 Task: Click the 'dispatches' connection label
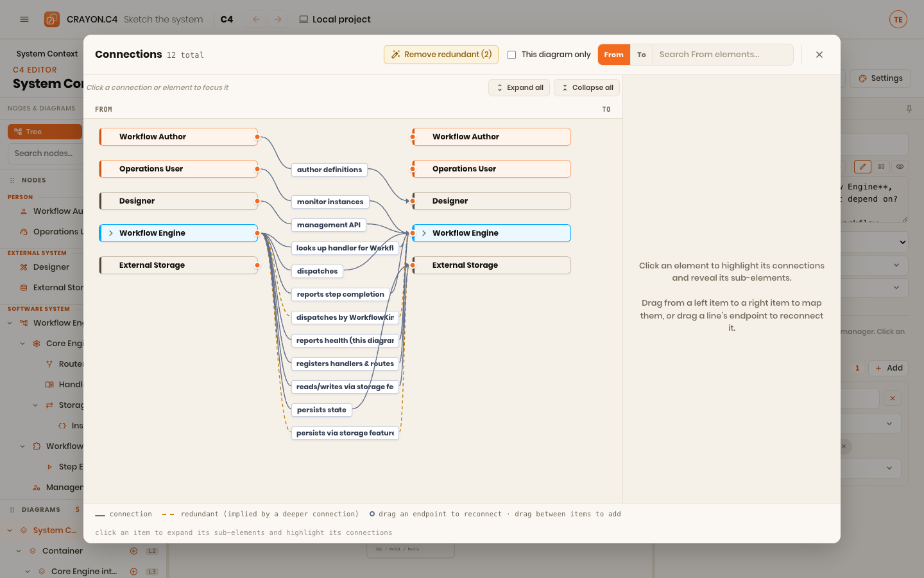coord(317,271)
